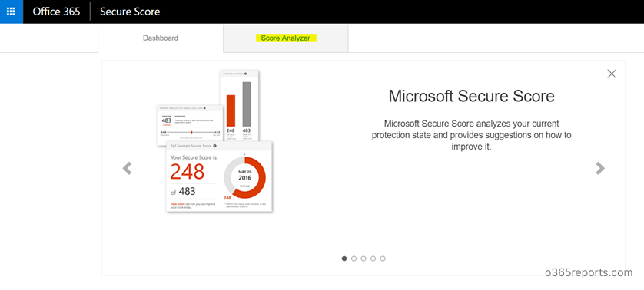The image size is (644, 290).
Task: Click info icon beside Industry average
Action: (x=246, y=74)
